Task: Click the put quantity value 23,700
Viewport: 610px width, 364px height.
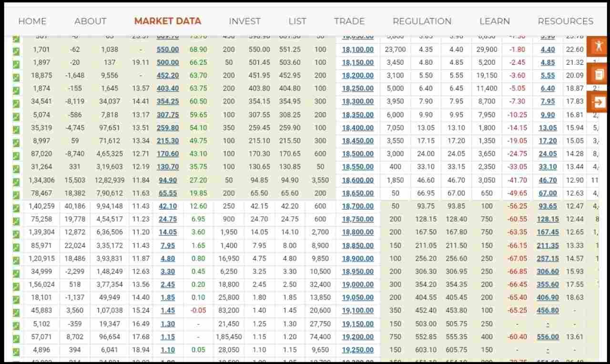Action: point(395,50)
